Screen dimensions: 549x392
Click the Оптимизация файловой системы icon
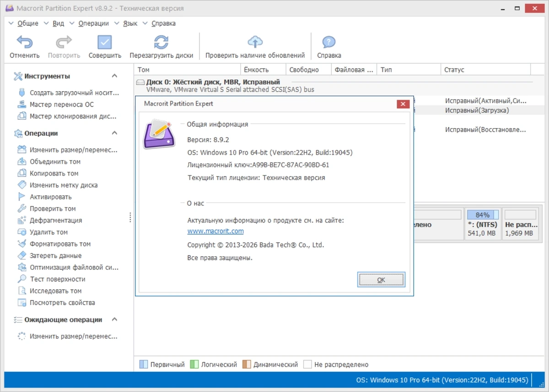pos(22,267)
